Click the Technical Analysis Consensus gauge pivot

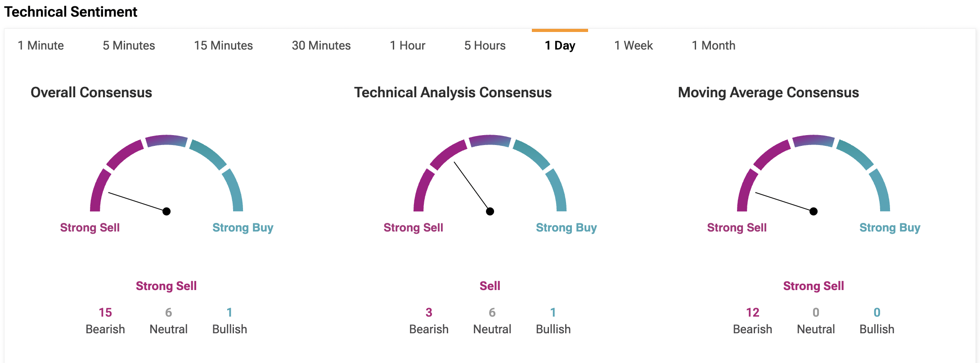(490, 211)
